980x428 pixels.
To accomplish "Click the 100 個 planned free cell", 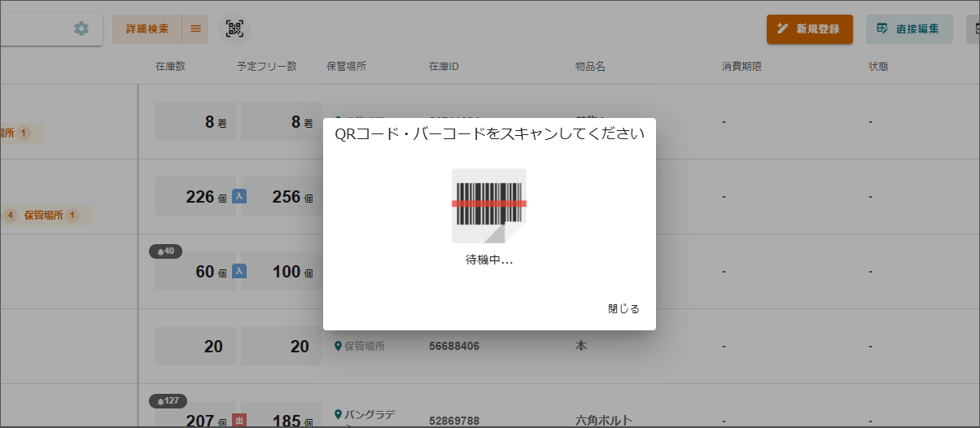I will pyautogui.click(x=281, y=272).
